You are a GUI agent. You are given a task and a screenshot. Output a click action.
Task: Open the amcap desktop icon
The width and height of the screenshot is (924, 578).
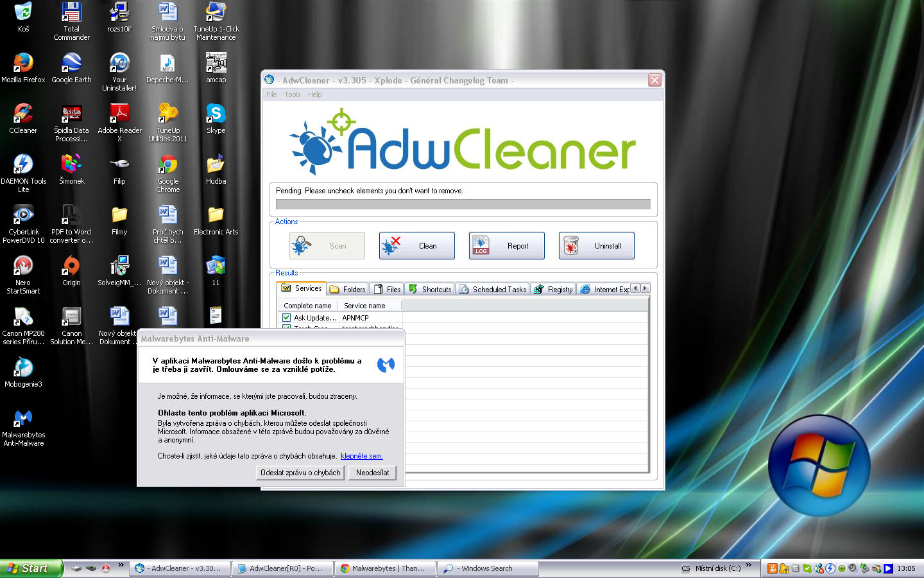216,68
